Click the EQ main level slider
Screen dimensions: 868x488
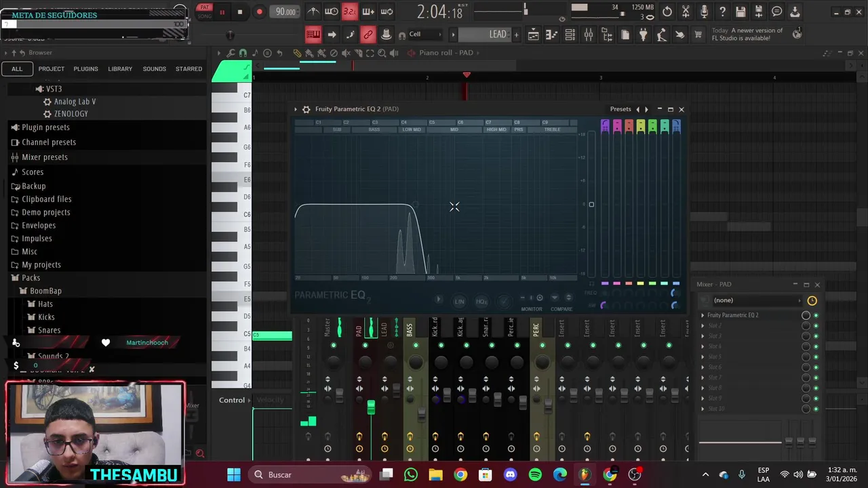[591, 204]
